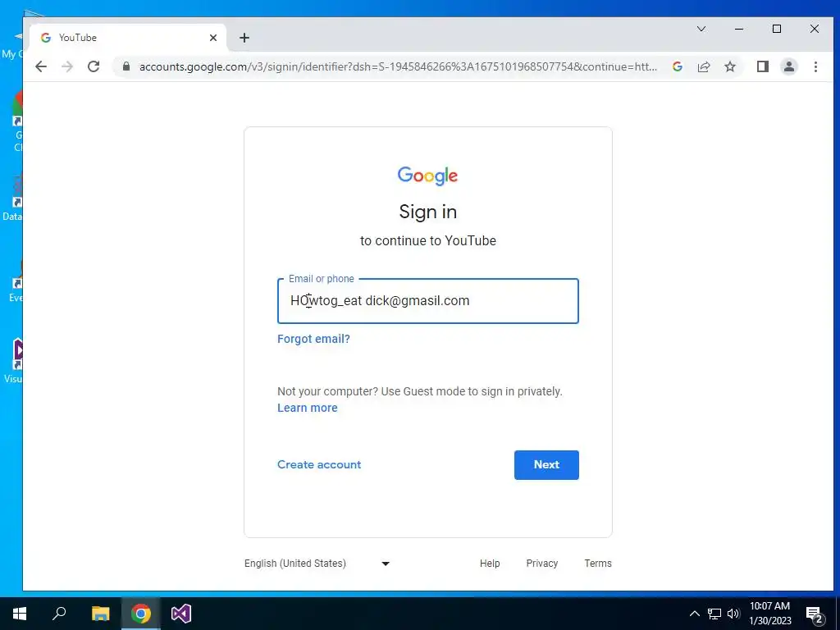Bookmark this page with the star icon
Image resolution: width=840 pixels, height=630 pixels.
pyautogui.click(x=729, y=66)
